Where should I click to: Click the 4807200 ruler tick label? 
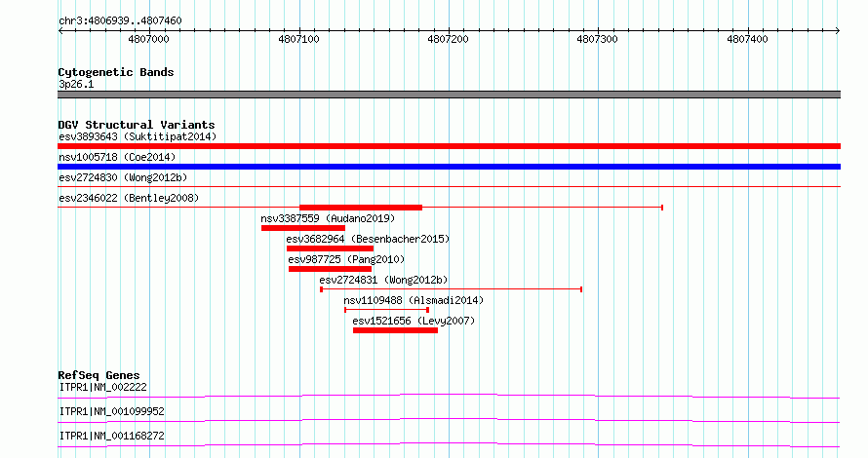point(448,39)
